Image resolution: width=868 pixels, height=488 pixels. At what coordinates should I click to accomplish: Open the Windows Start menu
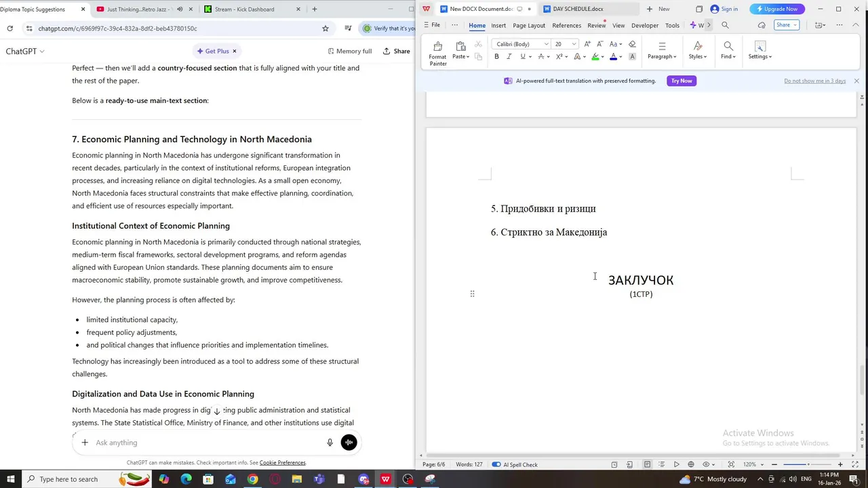coord(10,479)
